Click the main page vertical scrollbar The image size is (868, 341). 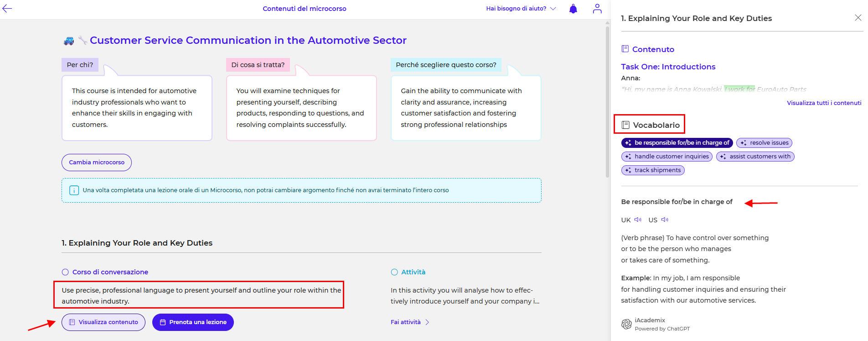click(607, 100)
